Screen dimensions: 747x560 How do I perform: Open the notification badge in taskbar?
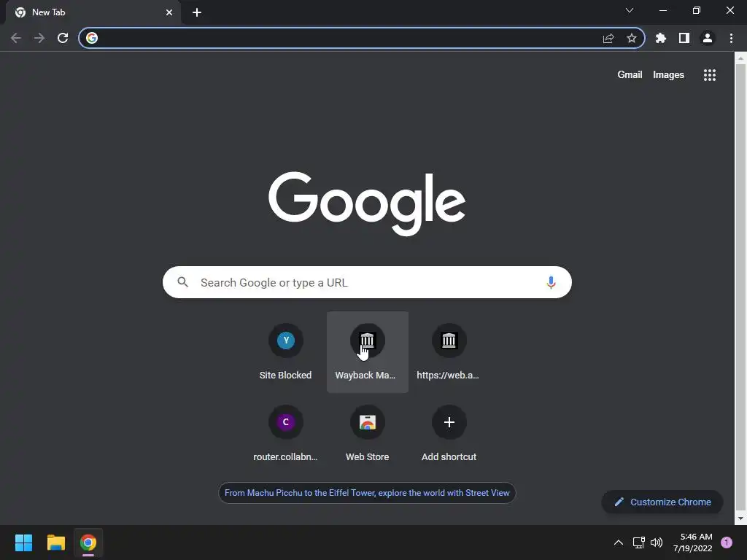click(727, 542)
